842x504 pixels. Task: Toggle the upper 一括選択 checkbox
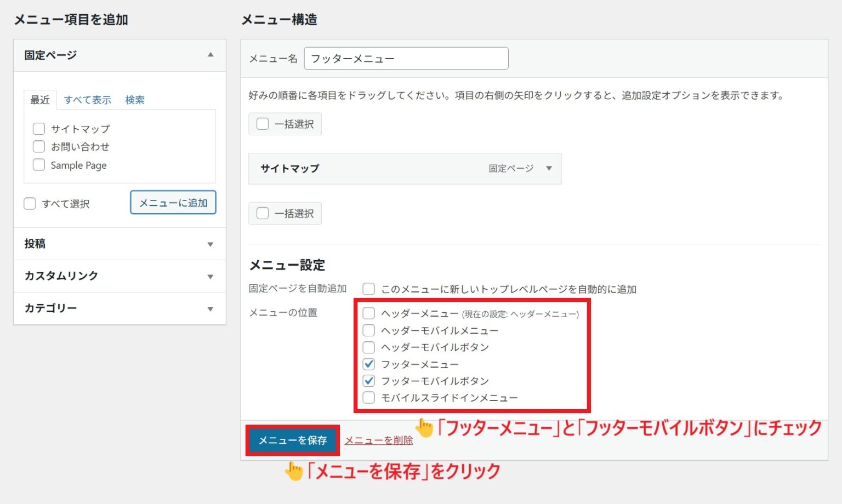point(263,124)
